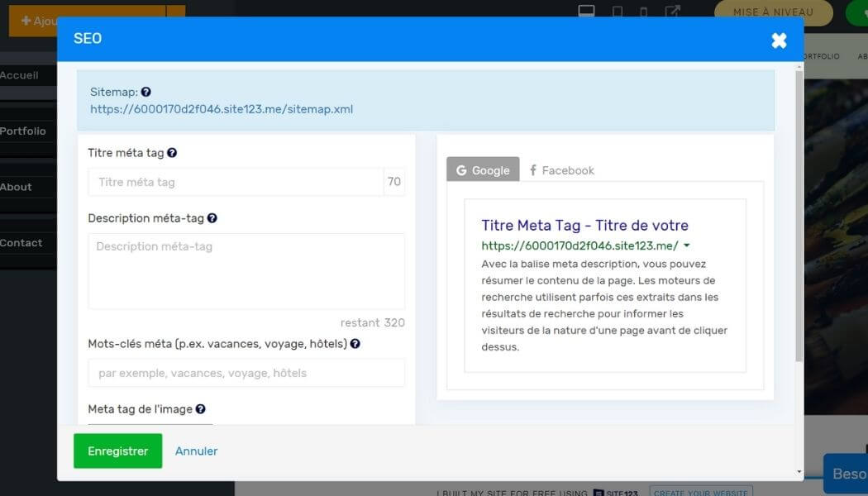868x496 pixels.
Task: Show help for Titre méta tag
Action: 172,153
